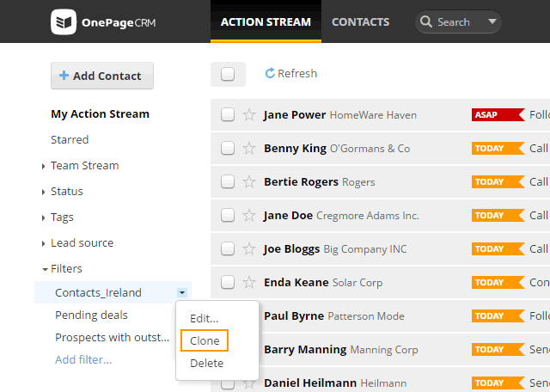Screen dimensions: 550x392
Task: Choose Edit... from the filter menu
Action: [x=205, y=319]
